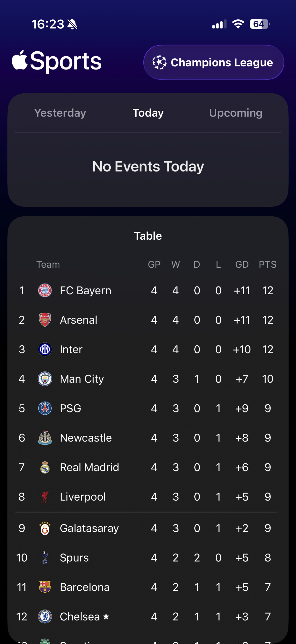Select the Today tab
296x644 pixels.
click(x=148, y=113)
